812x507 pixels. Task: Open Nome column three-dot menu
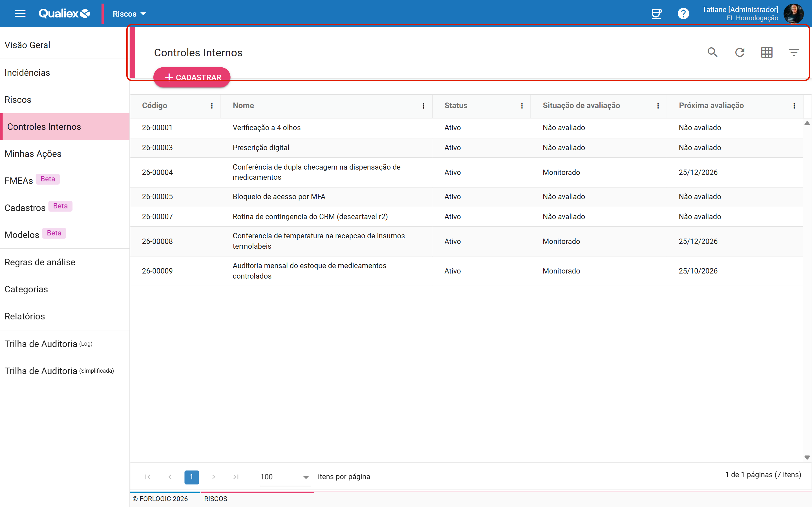pyautogui.click(x=423, y=106)
